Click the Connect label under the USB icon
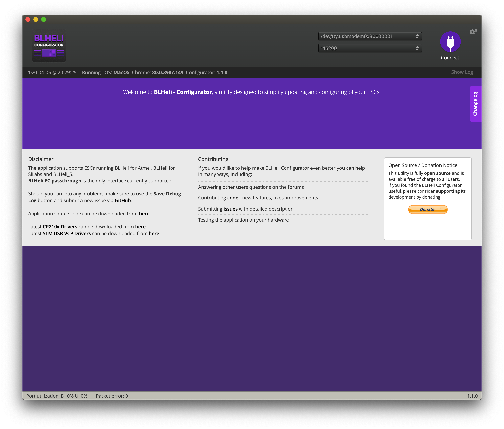 450,58
